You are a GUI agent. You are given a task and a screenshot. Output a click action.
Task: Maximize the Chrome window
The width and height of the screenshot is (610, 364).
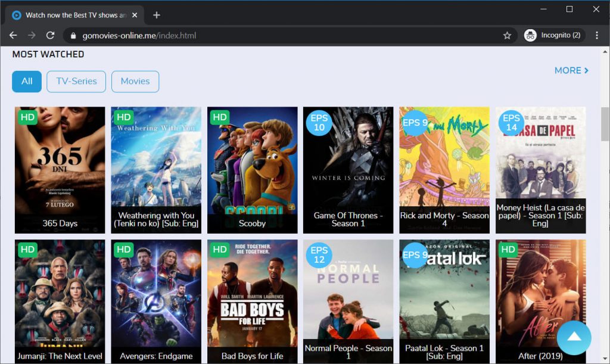point(569,9)
